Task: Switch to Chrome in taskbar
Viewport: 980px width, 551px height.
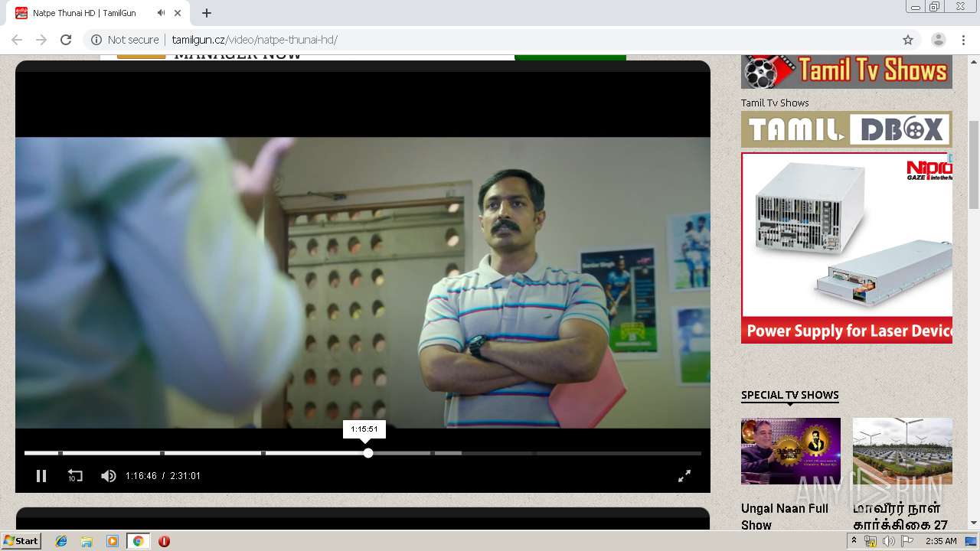Action: coord(138,541)
